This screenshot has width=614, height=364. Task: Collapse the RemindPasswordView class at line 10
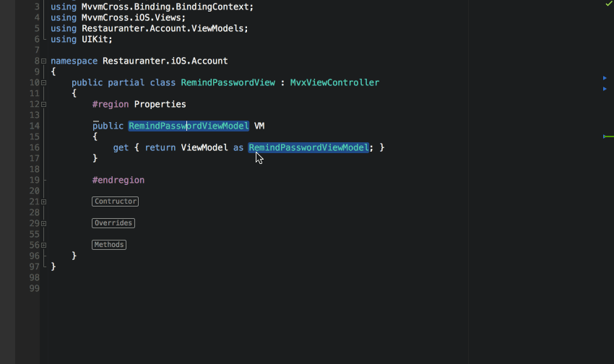point(44,82)
